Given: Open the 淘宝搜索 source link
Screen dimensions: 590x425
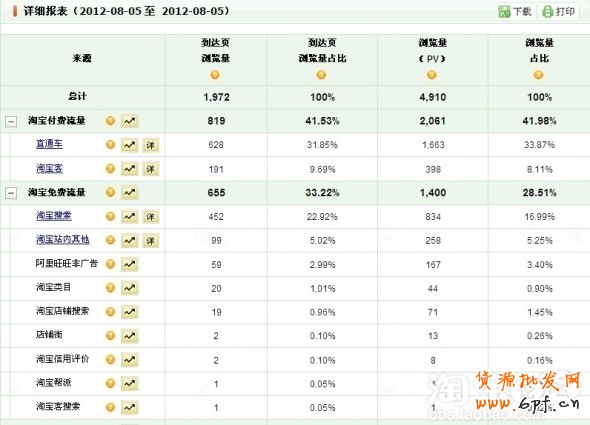Looking at the screenshot, I should coord(53,216).
